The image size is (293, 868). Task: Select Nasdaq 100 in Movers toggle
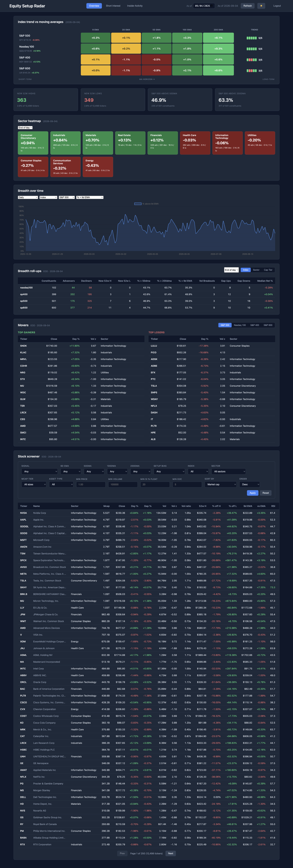[x=240, y=325]
